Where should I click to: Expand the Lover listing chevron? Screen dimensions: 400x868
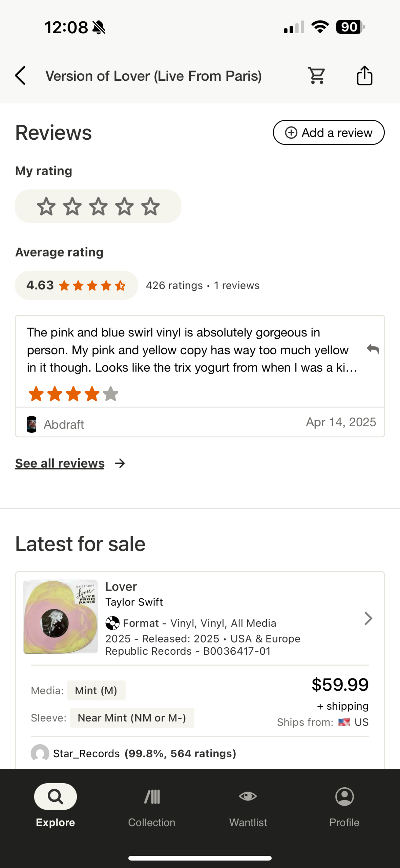click(x=368, y=618)
